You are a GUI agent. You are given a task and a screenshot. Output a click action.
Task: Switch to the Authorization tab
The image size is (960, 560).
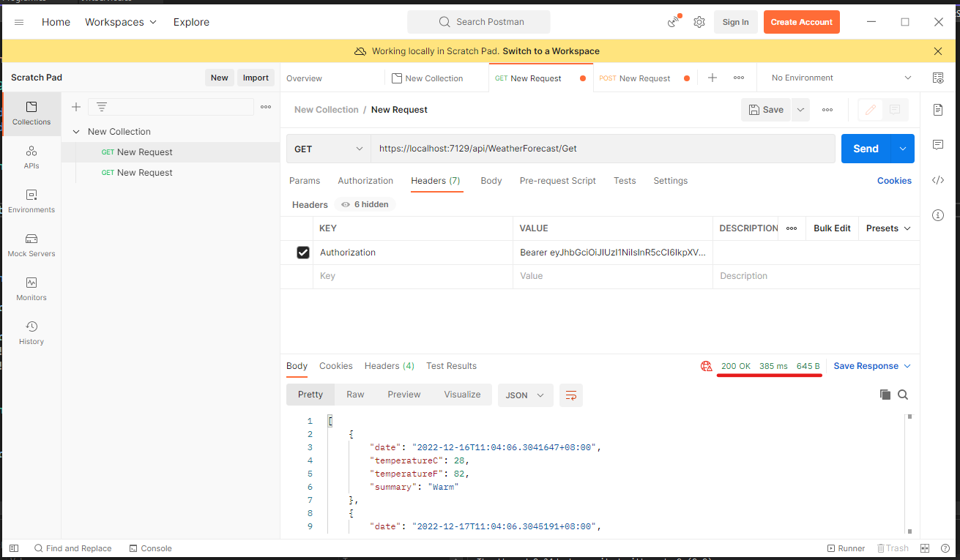[x=365, y=181]
